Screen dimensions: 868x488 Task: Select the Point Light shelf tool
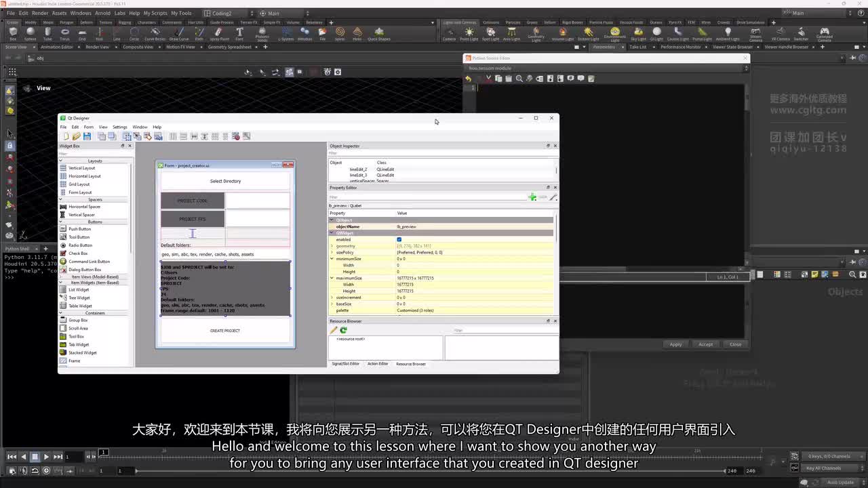pyautogui.click(x=469, y=34)
